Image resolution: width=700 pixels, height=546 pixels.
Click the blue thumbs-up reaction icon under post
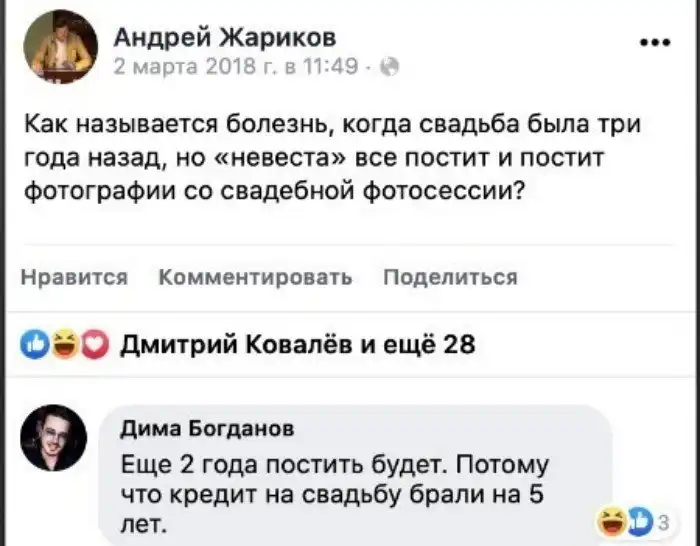click(x=35, y=345)
